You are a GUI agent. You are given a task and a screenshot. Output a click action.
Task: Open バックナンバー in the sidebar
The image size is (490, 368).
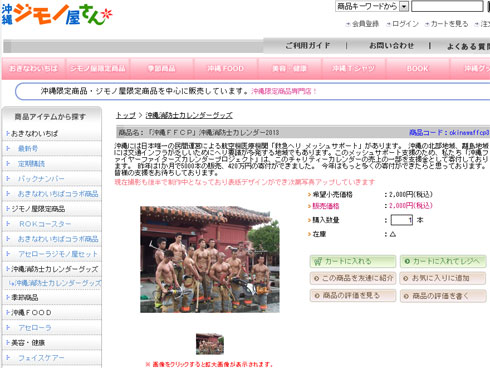(x=41, y=179)
